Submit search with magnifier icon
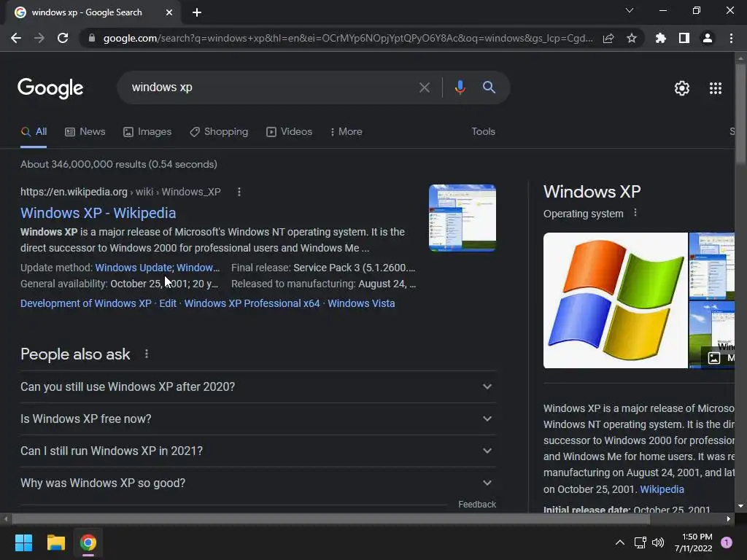Viewport: 747px width, 560px height. (489, 87)
